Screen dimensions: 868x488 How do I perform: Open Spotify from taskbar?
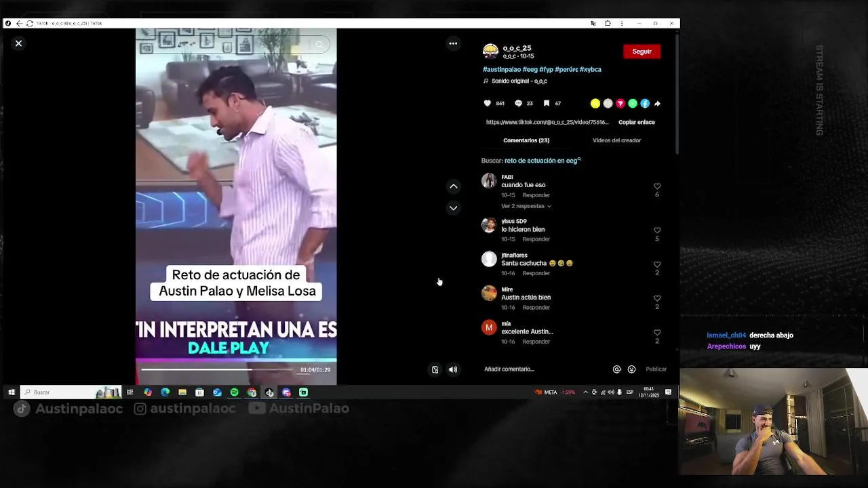(235, 392)
